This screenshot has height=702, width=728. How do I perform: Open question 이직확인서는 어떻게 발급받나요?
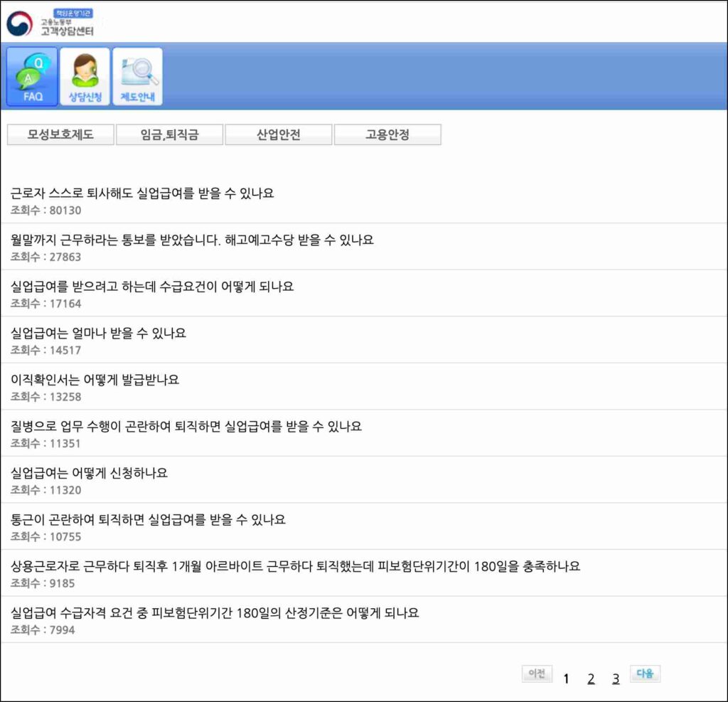[x=95, y=380]
